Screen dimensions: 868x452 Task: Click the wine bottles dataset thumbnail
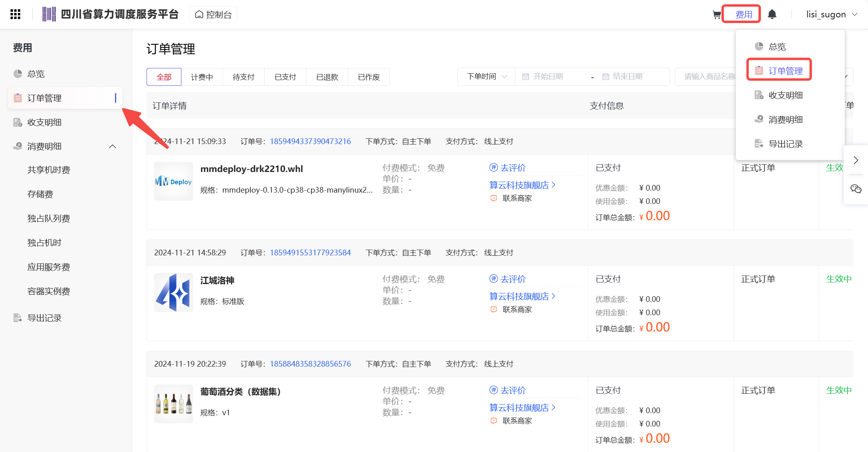tap(174, 404)
